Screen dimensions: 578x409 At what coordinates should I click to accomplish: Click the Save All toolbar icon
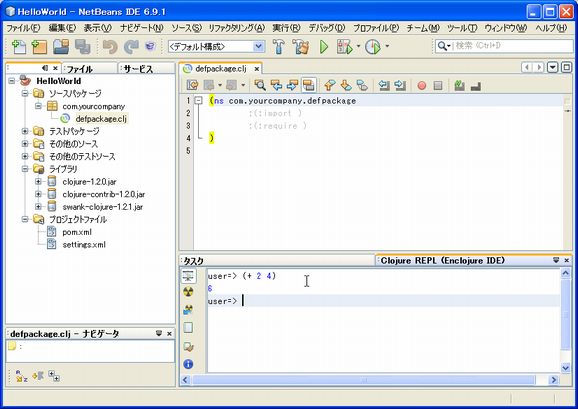pyautogui.click(x=83, y=46)
